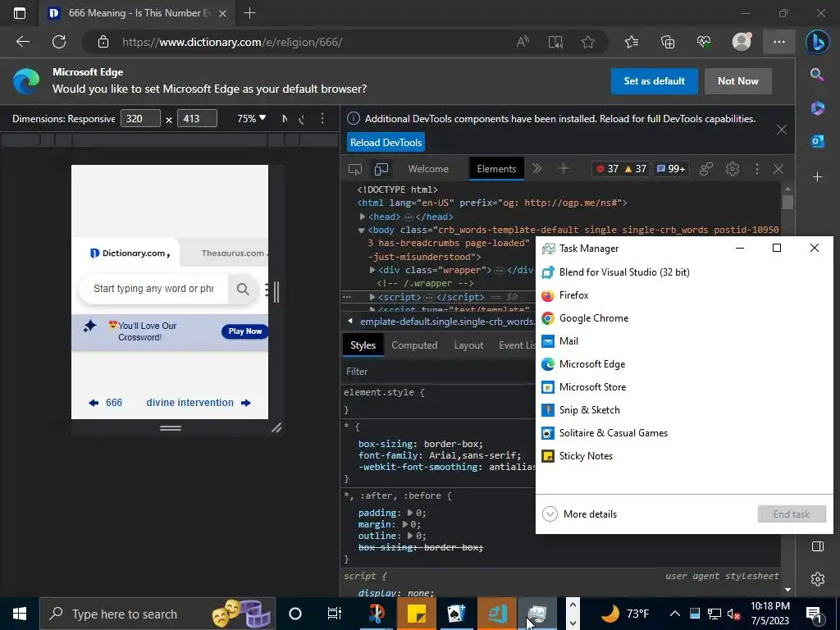Click the divine intervention link
Screen dimensions: 840x630
pos(190,402)
